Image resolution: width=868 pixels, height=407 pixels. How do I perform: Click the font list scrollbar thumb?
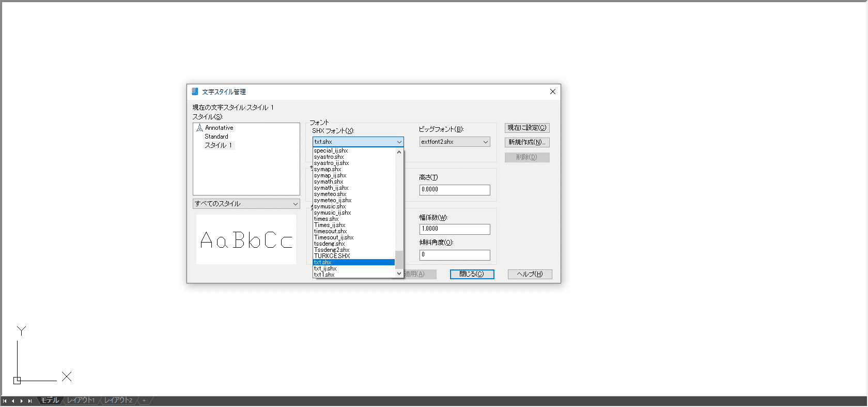tap(399, 260)
